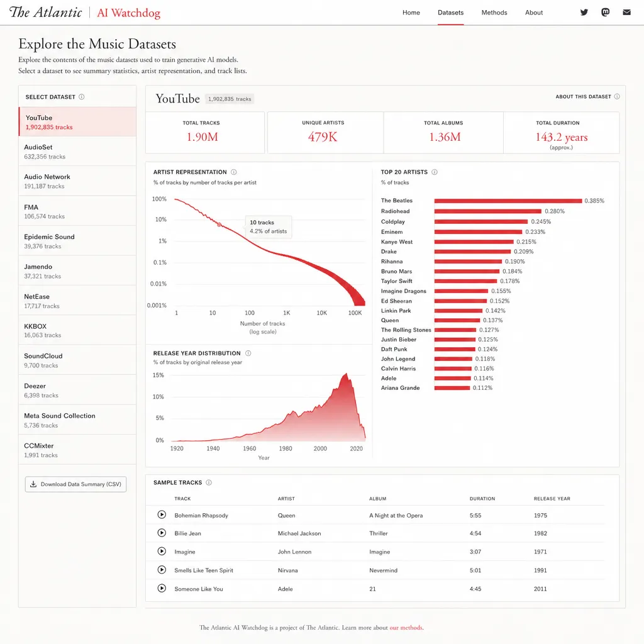
Task: Click the Nevermind album cell
Action: [383, 570]
